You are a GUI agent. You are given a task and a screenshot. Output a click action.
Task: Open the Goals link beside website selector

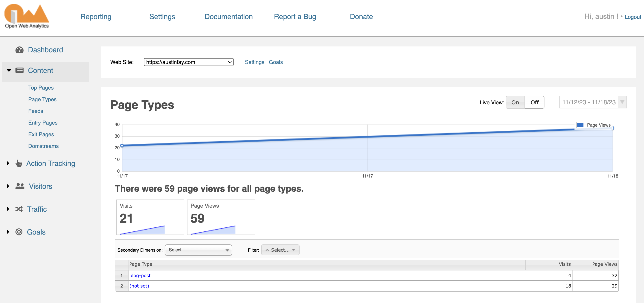[x=276, y=62]
